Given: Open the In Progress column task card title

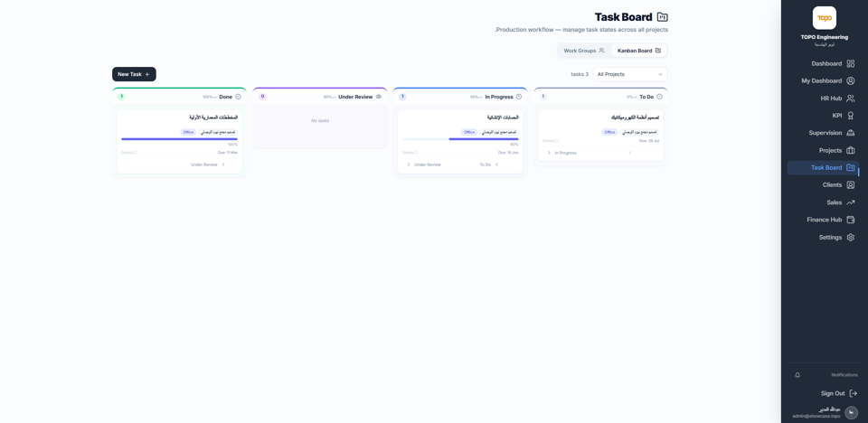Looking at the screenshot, I should tap(503, 117).
